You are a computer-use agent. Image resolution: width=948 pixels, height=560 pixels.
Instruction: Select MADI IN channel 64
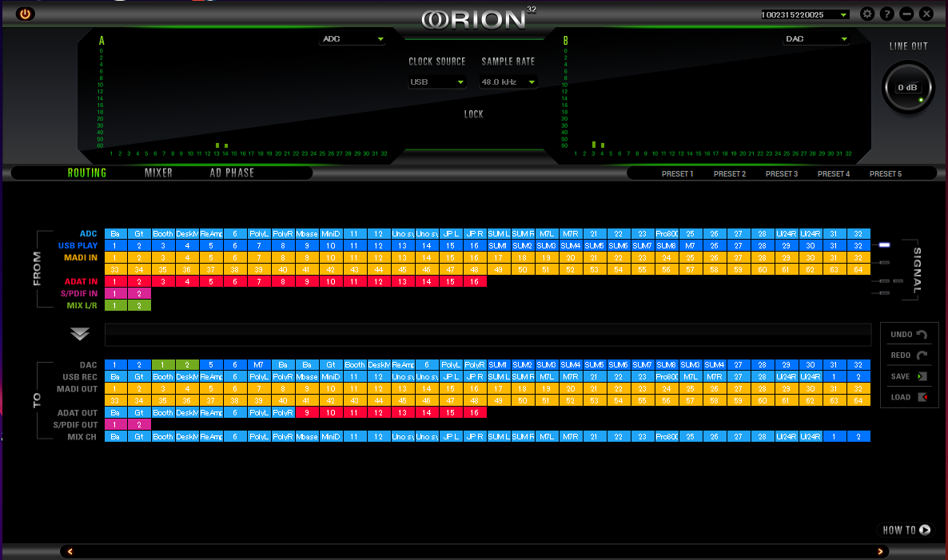858,269
